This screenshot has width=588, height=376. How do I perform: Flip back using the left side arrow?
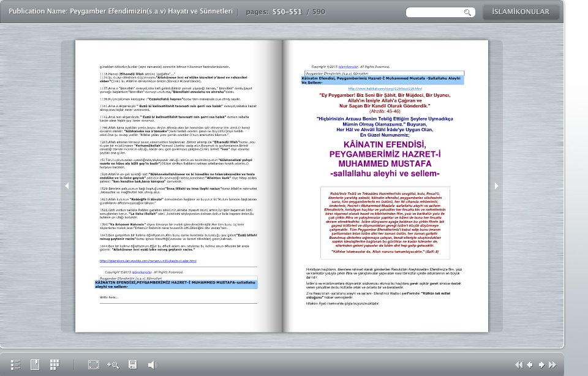(x=67, y=186)
